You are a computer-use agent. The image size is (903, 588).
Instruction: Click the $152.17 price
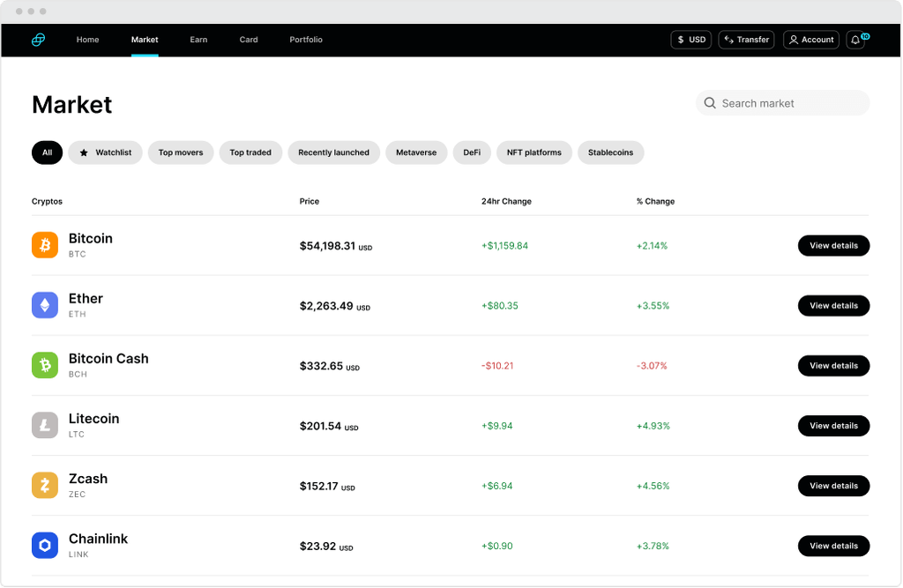pos(318,486)
